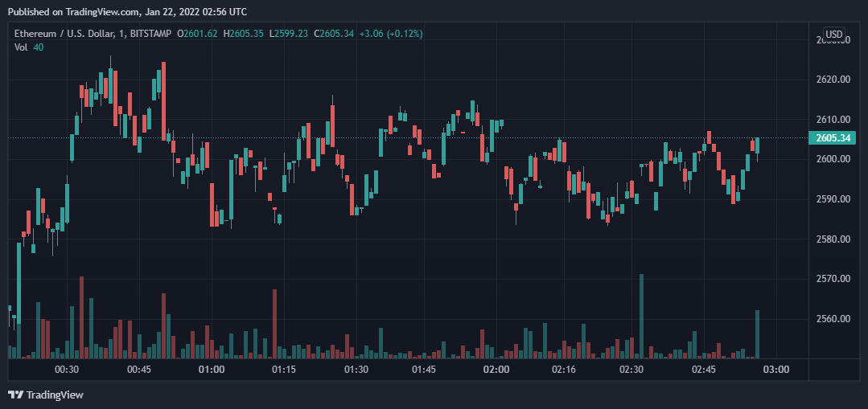This screenshot has height=409, width=868.
Task: Click the 00:30 time axis label
Action: [x=66, y=370]
